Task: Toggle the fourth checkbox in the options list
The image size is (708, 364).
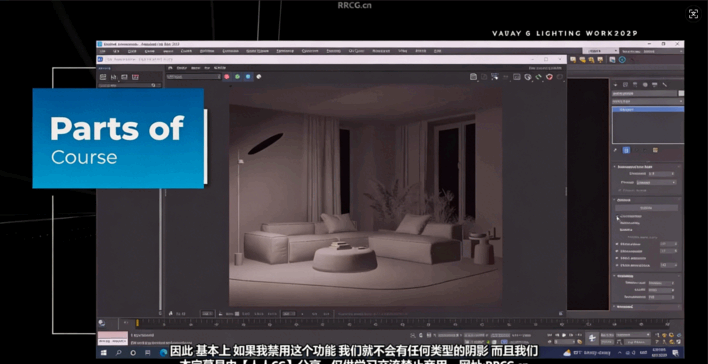Action: click(x=617, y=266)
